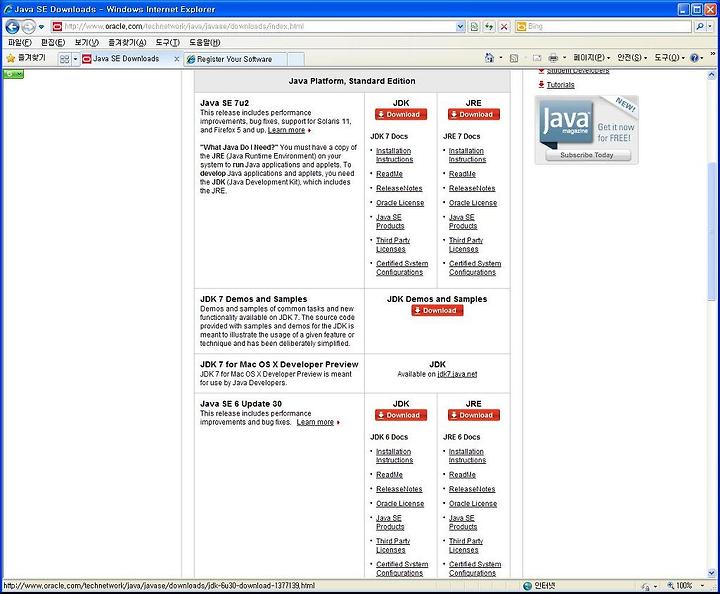Image resolution: width=720 pixels, height=594 pixels.
Task: Open JDK 7 Docs ReleaseNotes link
Action: (x=399, y=188)
